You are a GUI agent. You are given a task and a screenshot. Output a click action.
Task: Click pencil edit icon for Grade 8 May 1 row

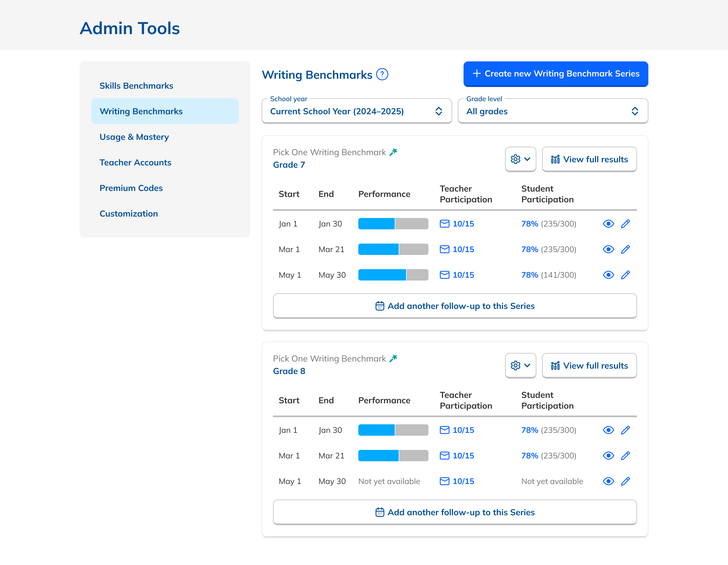pyautogui.click(x=625, y=481)
